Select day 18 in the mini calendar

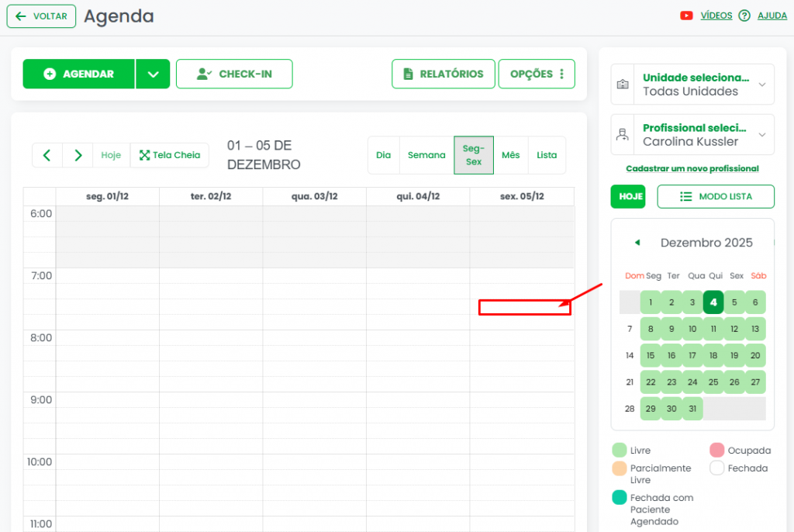(x=713, y=355)
